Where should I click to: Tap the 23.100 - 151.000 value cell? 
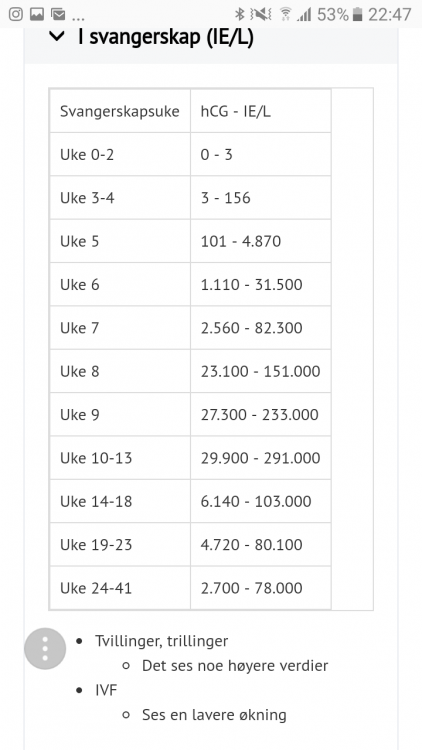tap(261, 371)
